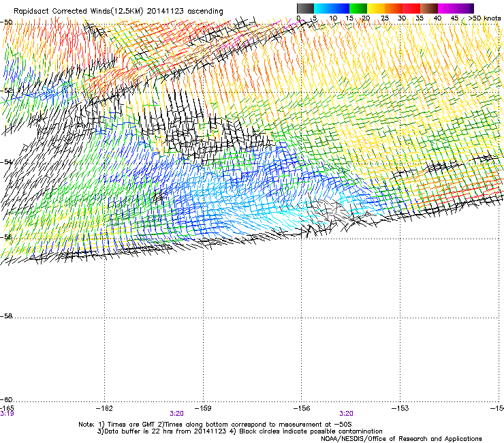
Task: Click the -60 latitude axis label
Action: (6, 399)
